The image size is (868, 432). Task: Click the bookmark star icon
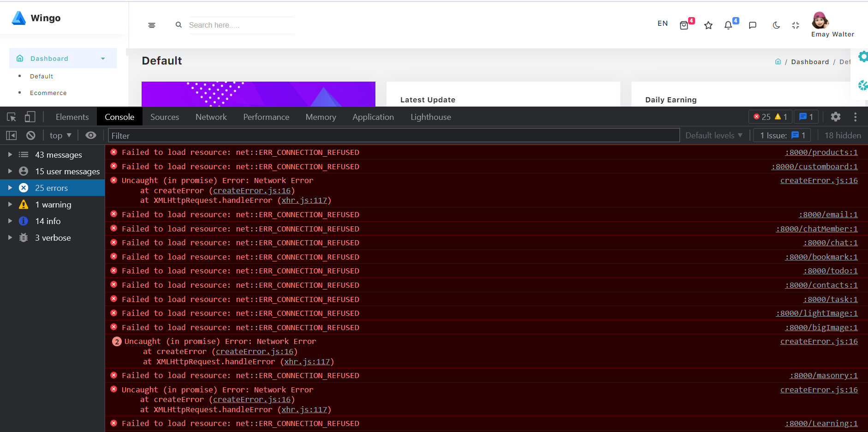[x=708, y=25]
